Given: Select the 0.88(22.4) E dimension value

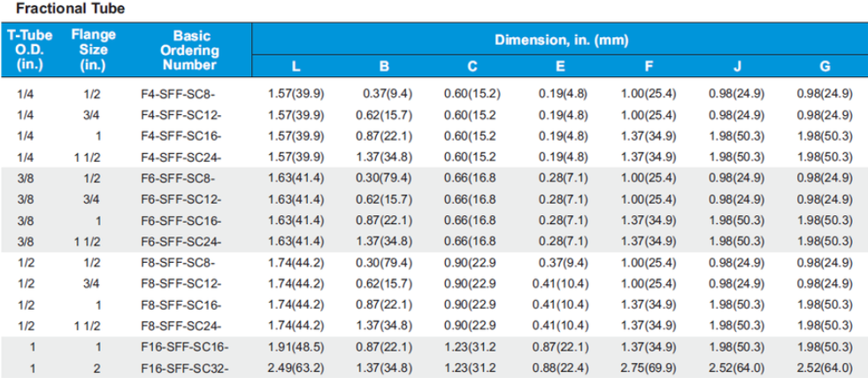Looking at the screenshot, I should tap(562, 367).
